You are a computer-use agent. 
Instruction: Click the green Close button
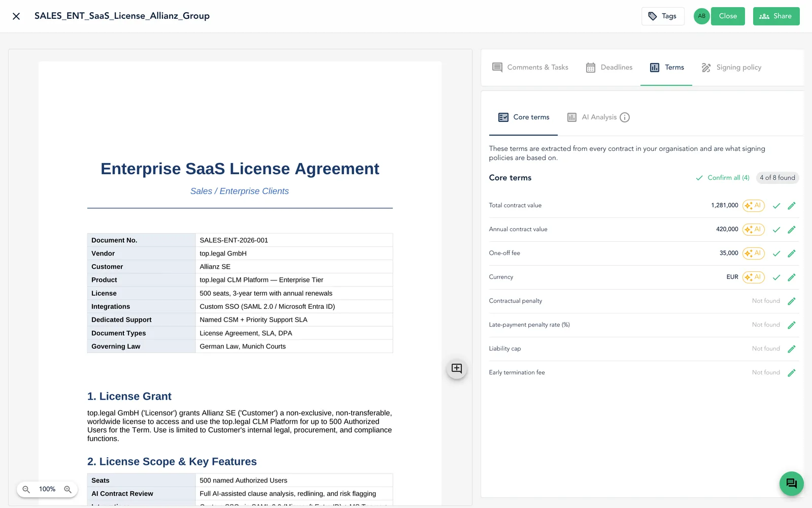728,16
